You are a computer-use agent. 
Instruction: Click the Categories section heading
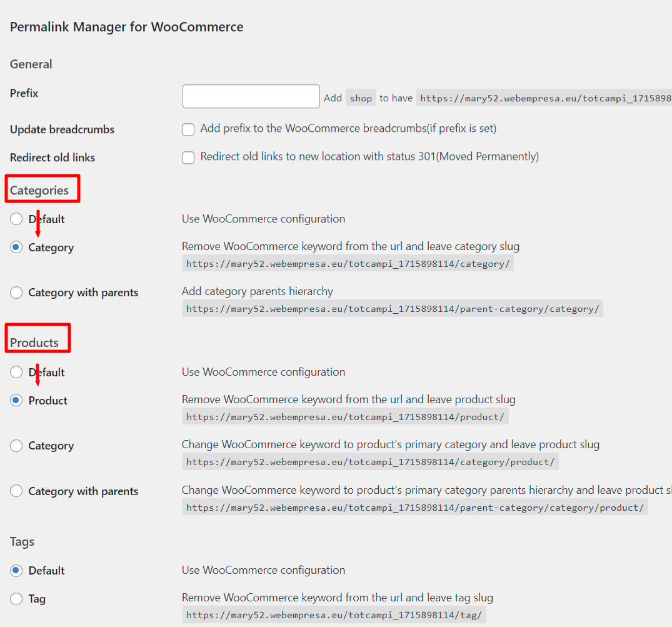pyautogui.click(x=39, y=190)
